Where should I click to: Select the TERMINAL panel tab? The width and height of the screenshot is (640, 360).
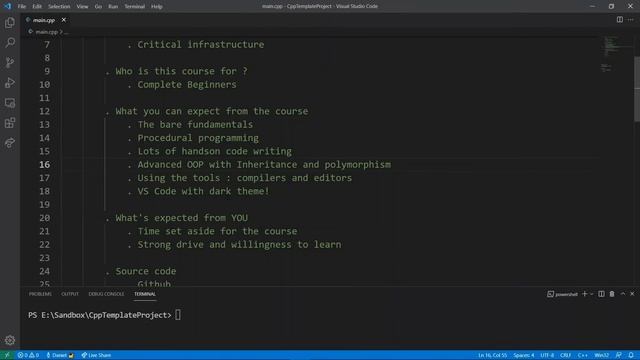point(145,294)
